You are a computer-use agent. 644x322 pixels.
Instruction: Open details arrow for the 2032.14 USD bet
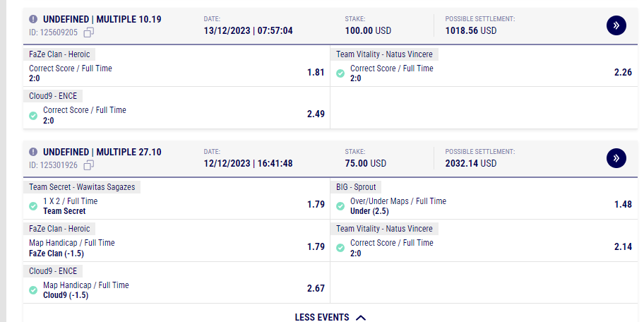616,158
